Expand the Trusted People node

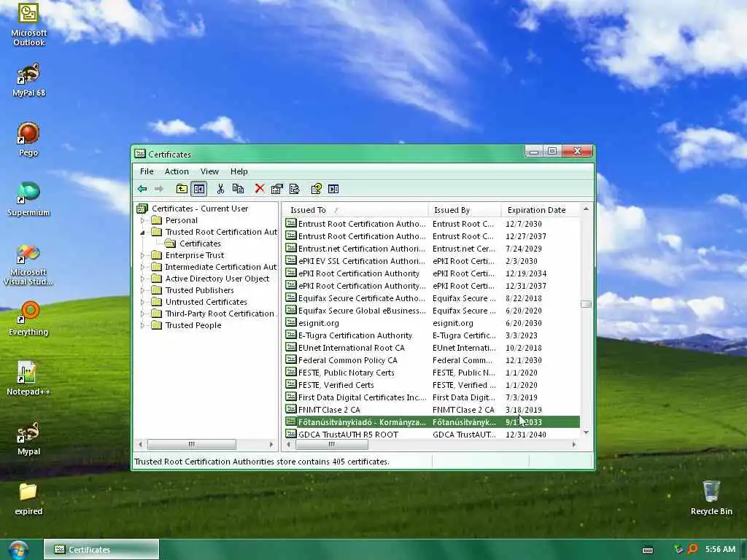(x=142, y=326)
